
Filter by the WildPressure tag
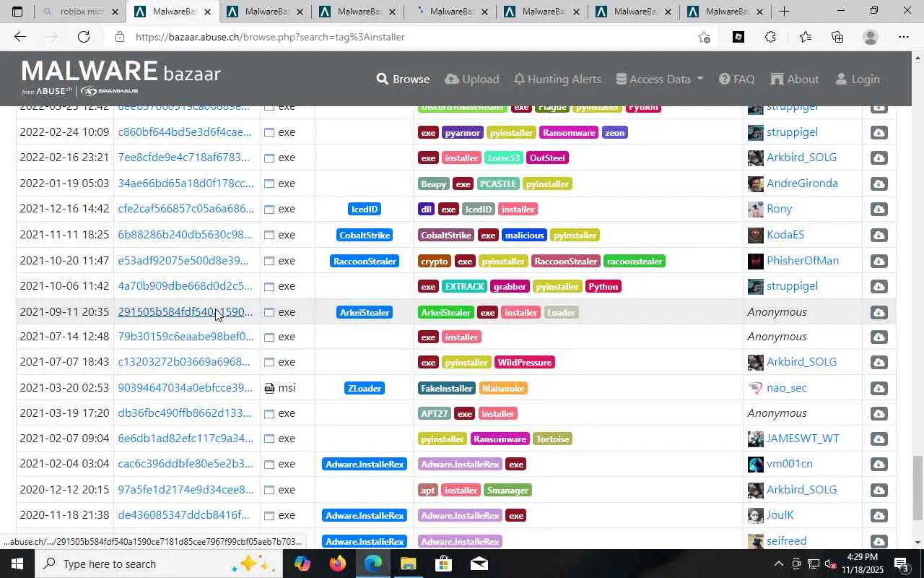pyautogui.click(x=524, y=363)
